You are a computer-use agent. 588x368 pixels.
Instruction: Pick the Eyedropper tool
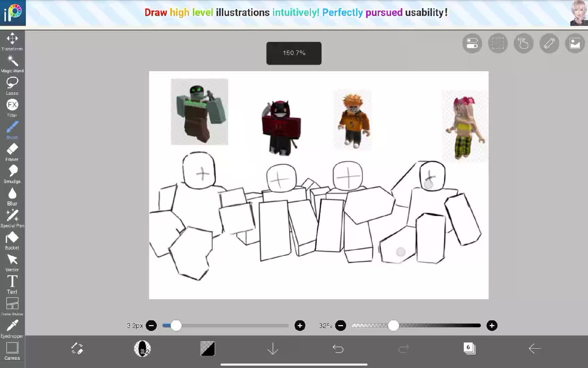[12, 329]
